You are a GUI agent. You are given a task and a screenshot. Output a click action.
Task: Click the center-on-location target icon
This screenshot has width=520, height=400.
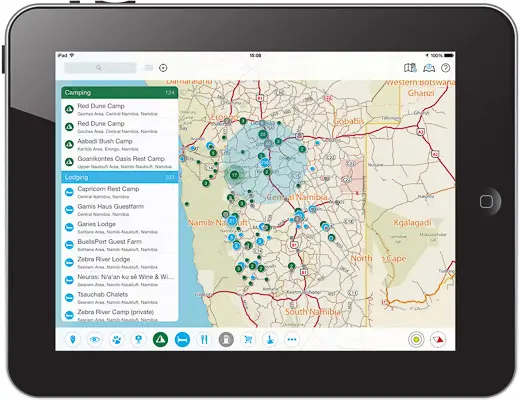(x=163, y=68)
